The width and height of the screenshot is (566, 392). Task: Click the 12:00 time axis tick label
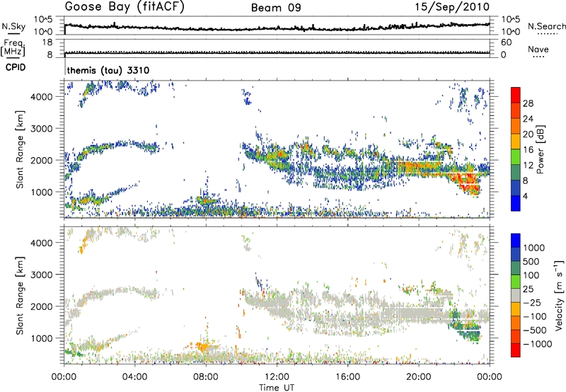[277, 377]
